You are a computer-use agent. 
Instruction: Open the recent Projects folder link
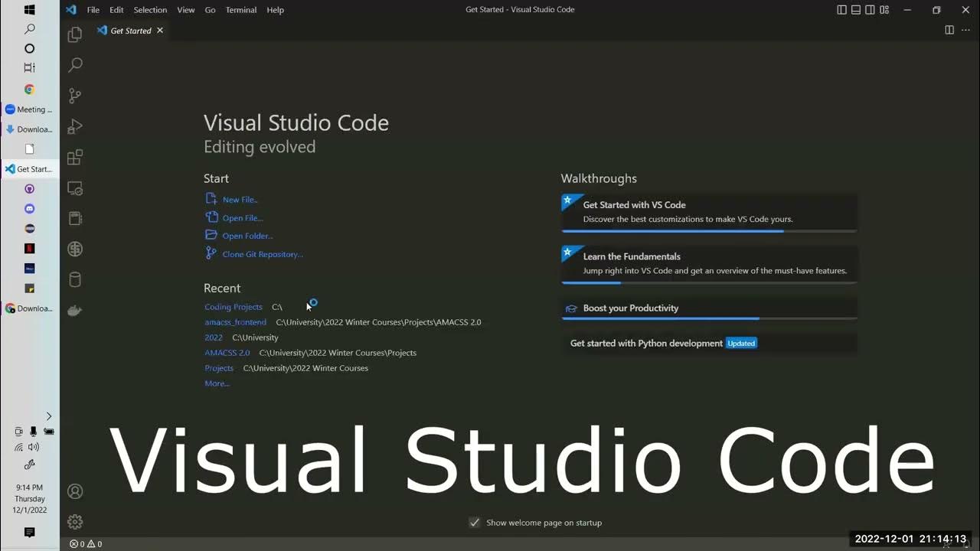pyautogui.click(x=219, y=368)
